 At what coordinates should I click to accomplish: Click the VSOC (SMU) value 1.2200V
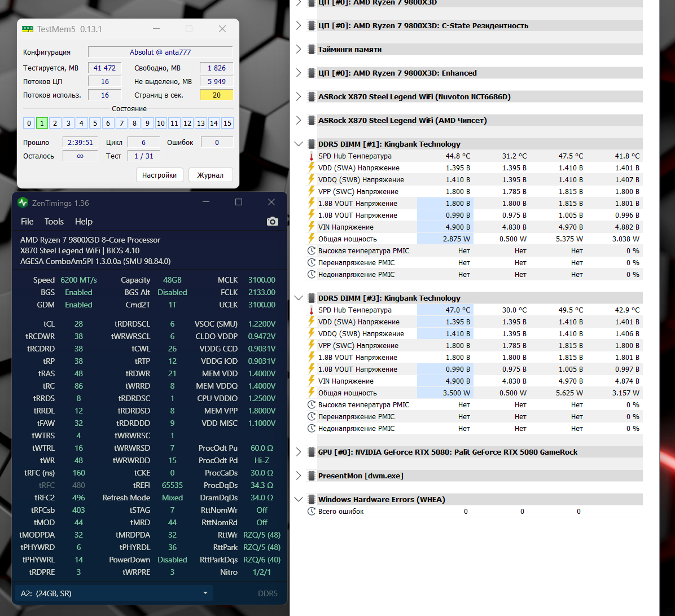point(262,324)
